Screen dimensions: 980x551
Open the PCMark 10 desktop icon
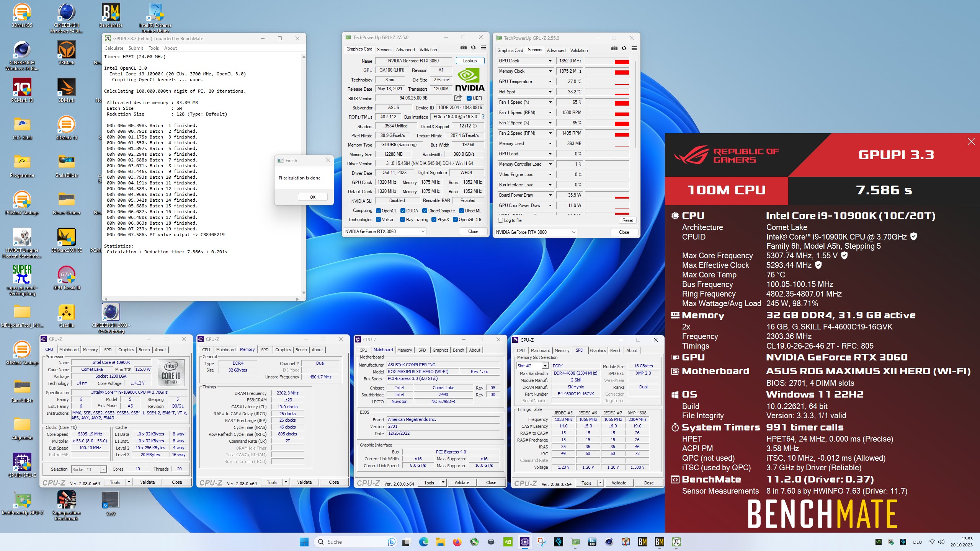tap(22, 90)
